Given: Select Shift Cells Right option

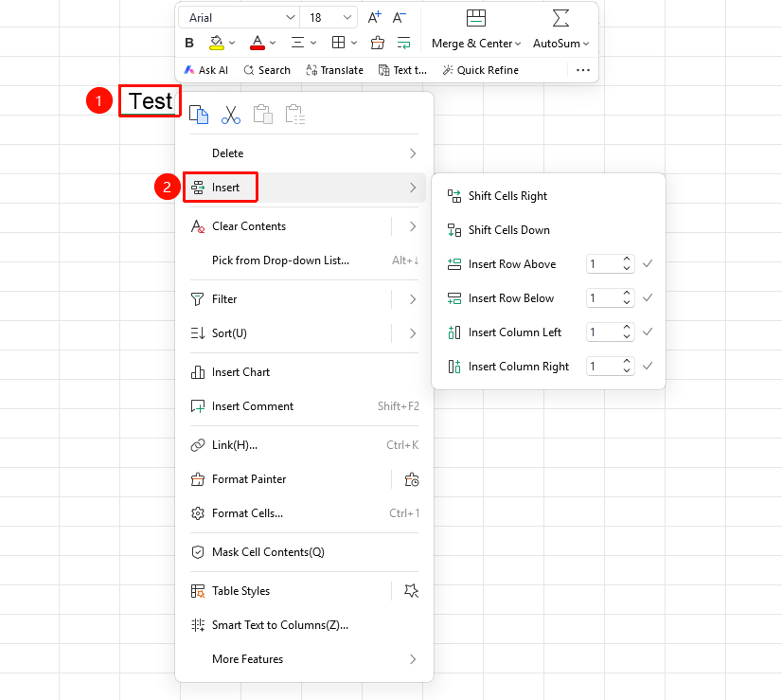Looking at the screenshot, I should coord(548,196).
